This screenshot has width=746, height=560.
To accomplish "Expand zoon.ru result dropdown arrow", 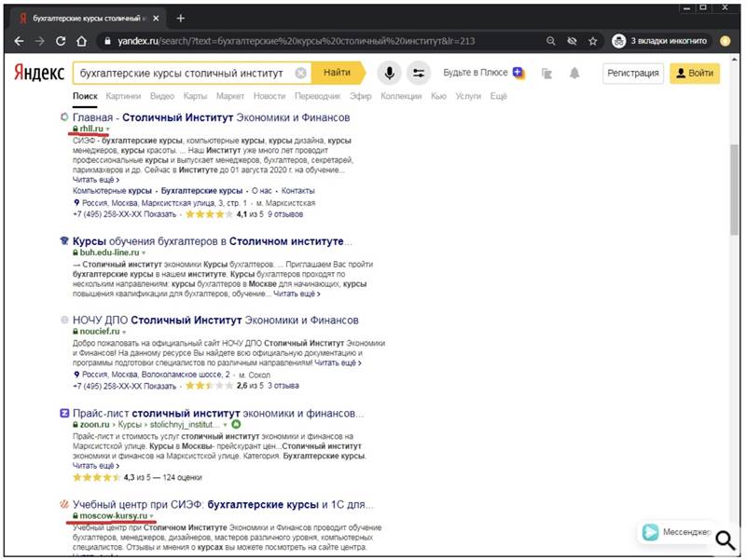I will (225, 425).
